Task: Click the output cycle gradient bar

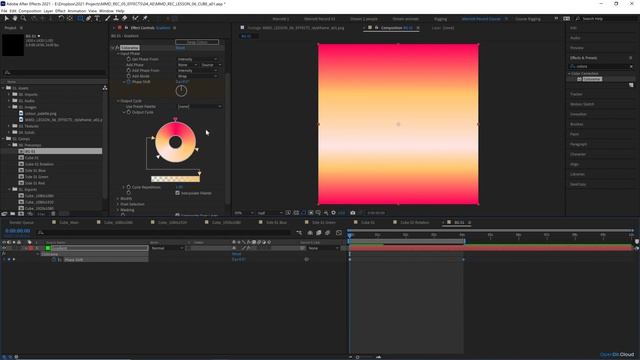Action: coord(176,179)
